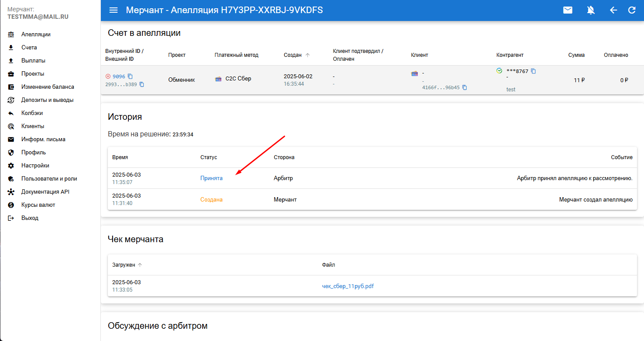Sort by Создан column arrow
The image size is (644, 341).
click(x=307, y=55)
